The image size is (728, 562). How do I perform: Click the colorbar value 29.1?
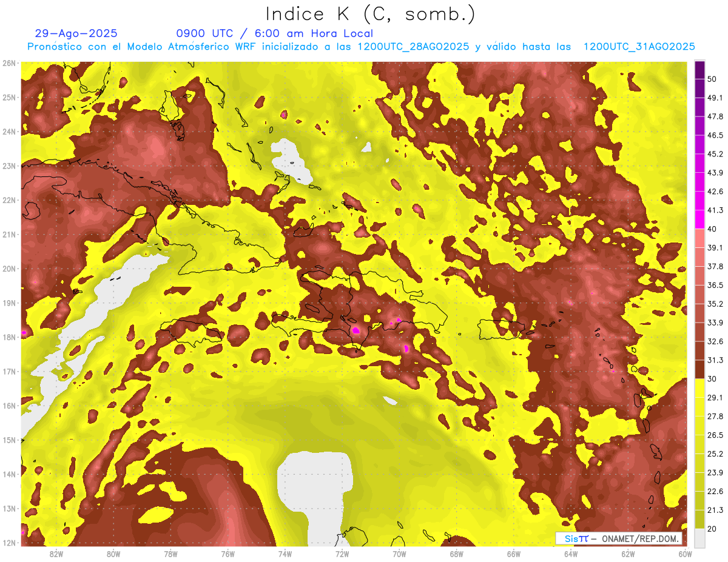coord(715,397)
